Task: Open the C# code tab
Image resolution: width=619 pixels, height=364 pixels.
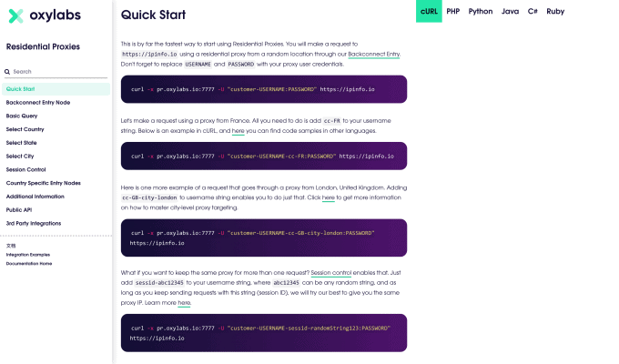Action: click(x=533, y=11)
